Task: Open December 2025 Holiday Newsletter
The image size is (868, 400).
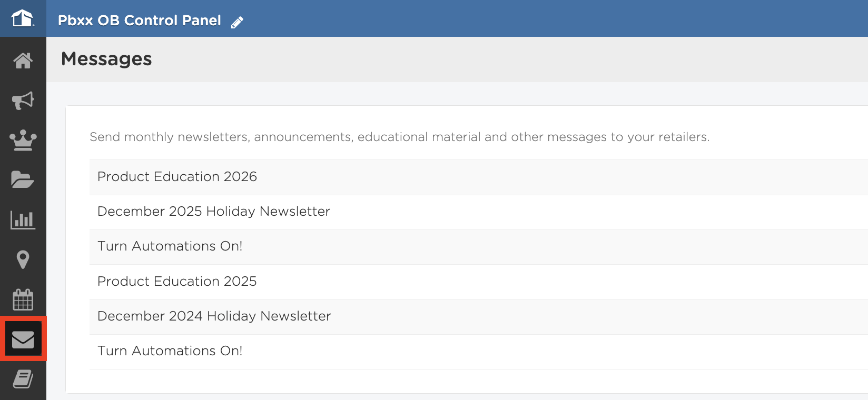Action: pyautogui.click(x=478, y=212)
